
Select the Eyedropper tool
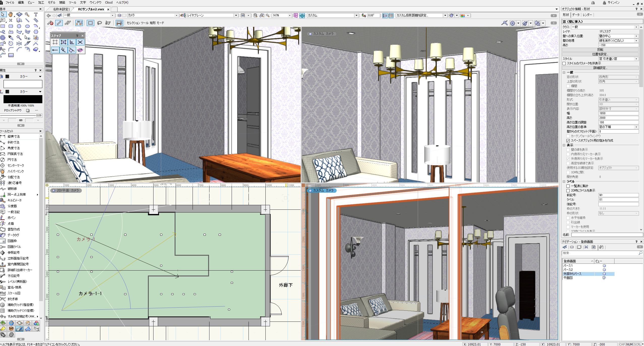[x=11, y=38]
